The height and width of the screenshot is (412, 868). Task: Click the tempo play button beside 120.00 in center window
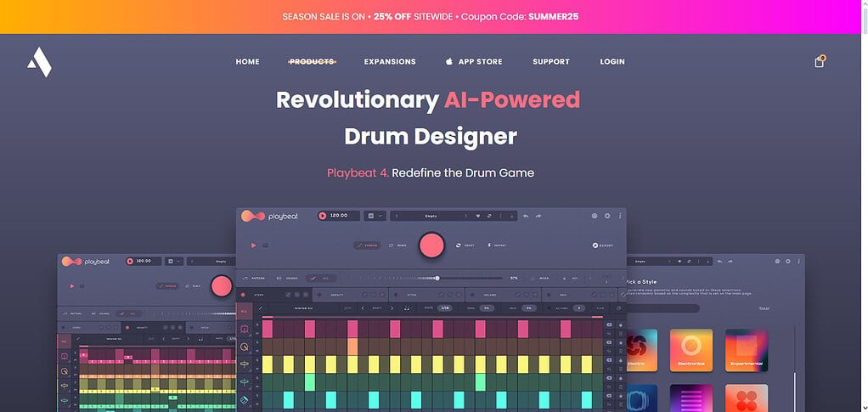point(322,216)
